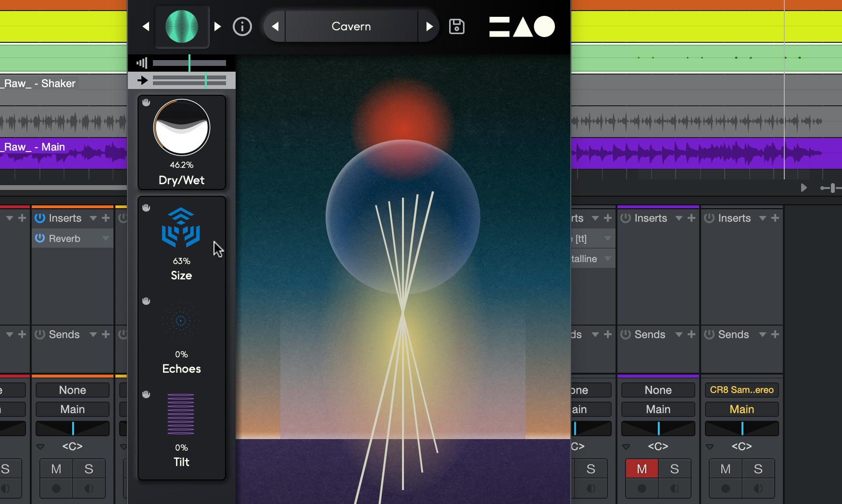The height and width of the screenshot is (504, 842).
Task: Open Inserts dropdown on the purple channel
Action: [x=679, y=218]
